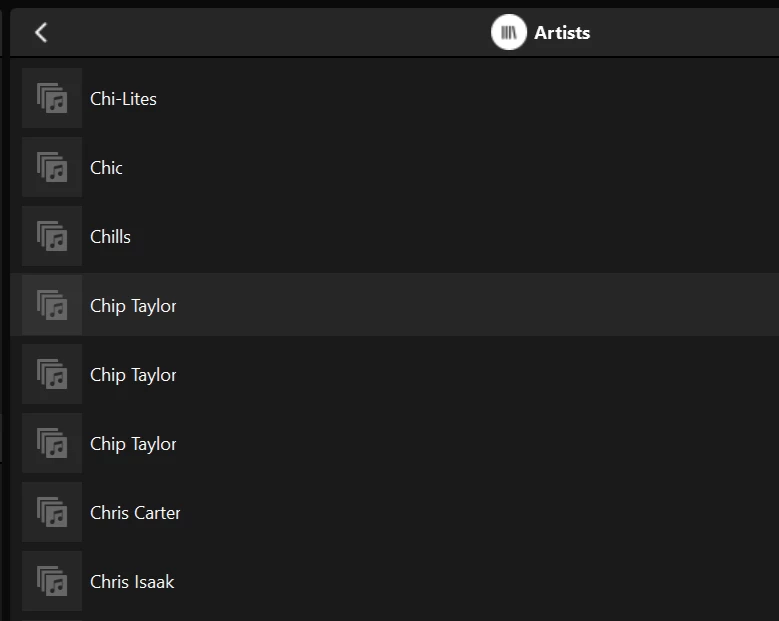The height and width of the screenshot is (621, 779).
Task: Click the album icon above Chris Carter's
Action: (x=52, y=444)
